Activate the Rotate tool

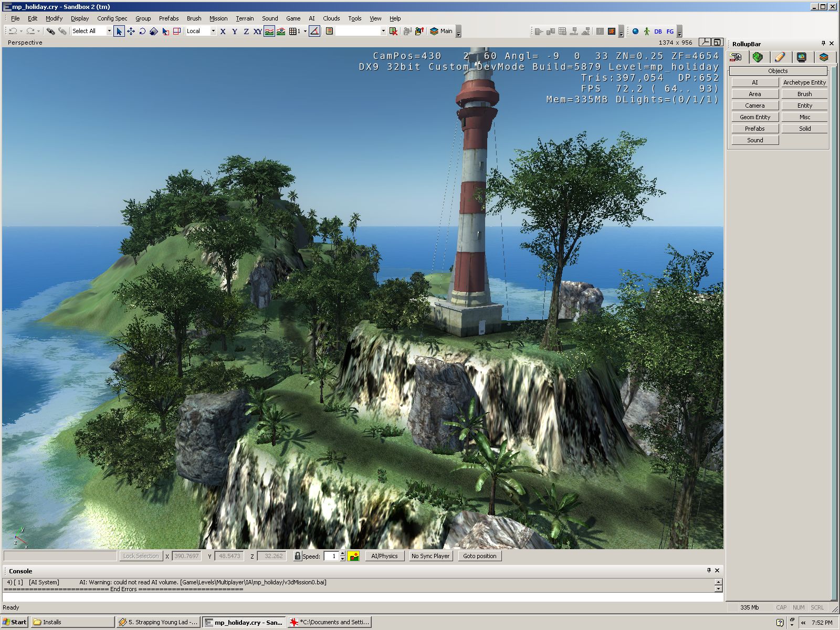click(142, 31)
